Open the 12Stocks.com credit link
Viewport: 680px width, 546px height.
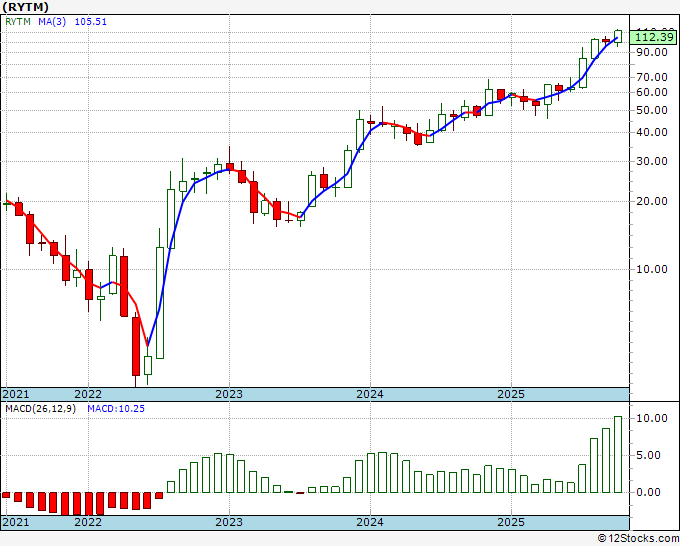[x=638, y=539]
